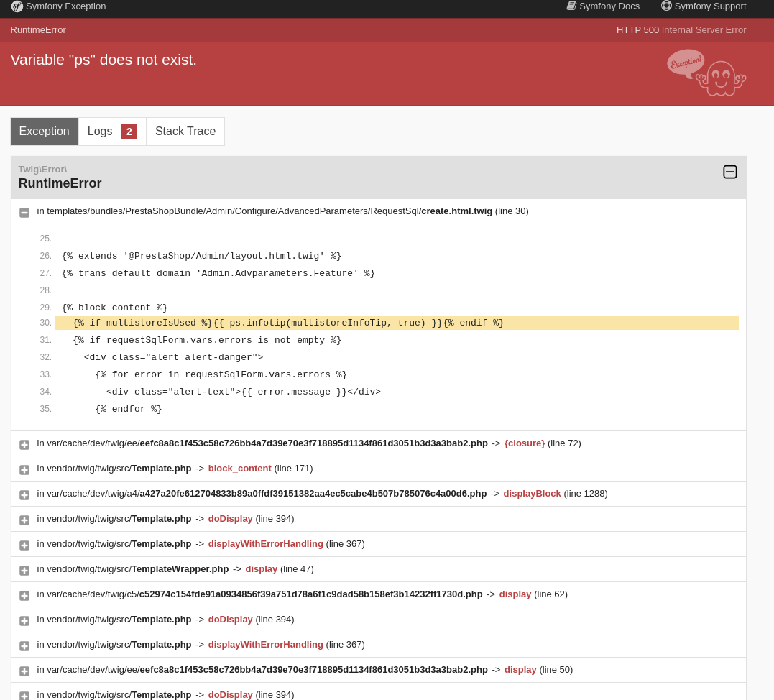Click the doDisplay link at line 394

click(x=230, y=518)
